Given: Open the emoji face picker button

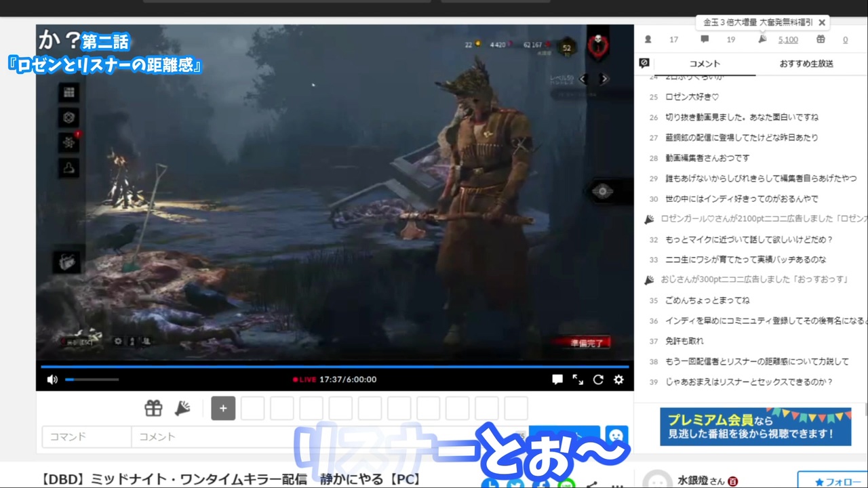Looking at the screenshot, I should (616, 435).
